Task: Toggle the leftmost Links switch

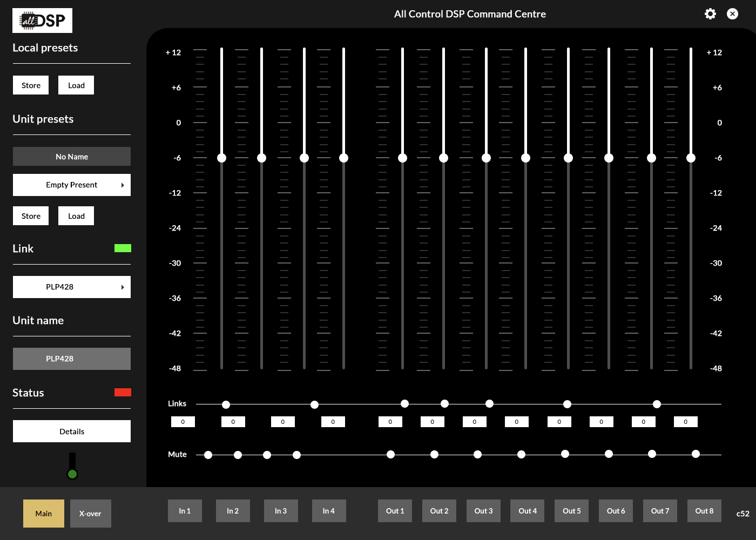Action: pos(226,404)
